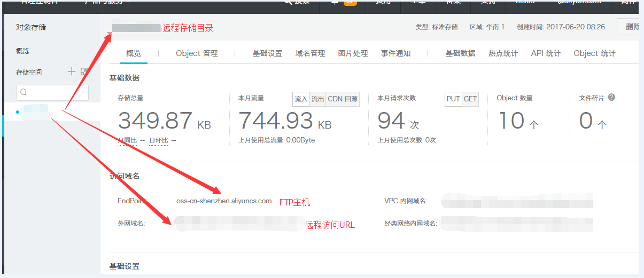This screenshot has height=278, width=644.
Task: Go to the 域名管理 tab
Action: coord(310,53)
